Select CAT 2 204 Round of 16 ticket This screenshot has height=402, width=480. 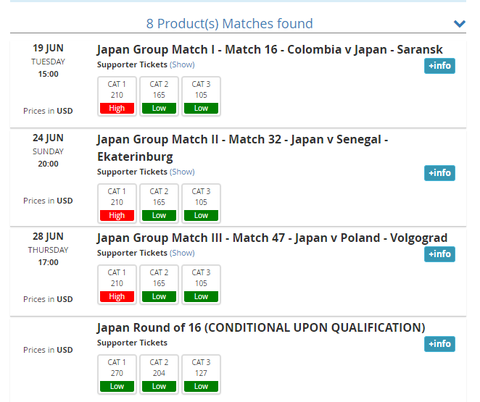coord(159,374)
